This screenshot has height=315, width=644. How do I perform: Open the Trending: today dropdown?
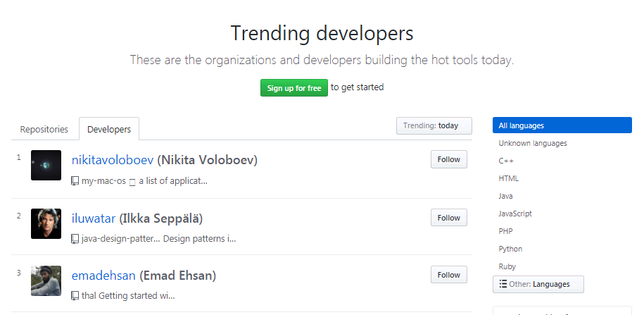point(434,125)
